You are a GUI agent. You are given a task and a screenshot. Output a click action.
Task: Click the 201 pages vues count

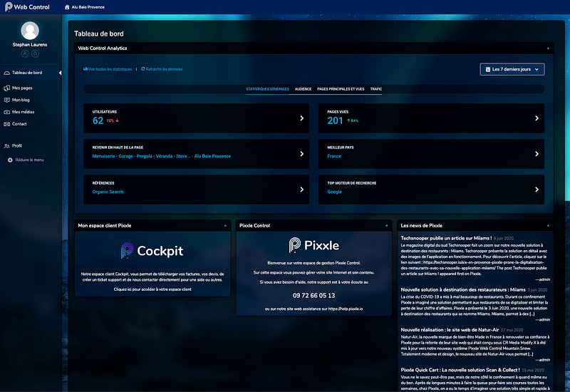click(335, 120)
